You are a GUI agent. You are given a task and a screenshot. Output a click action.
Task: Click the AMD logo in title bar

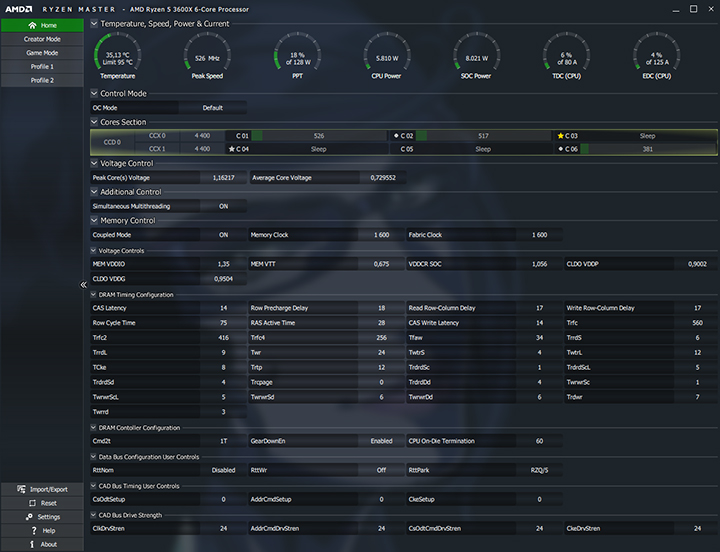19,9
